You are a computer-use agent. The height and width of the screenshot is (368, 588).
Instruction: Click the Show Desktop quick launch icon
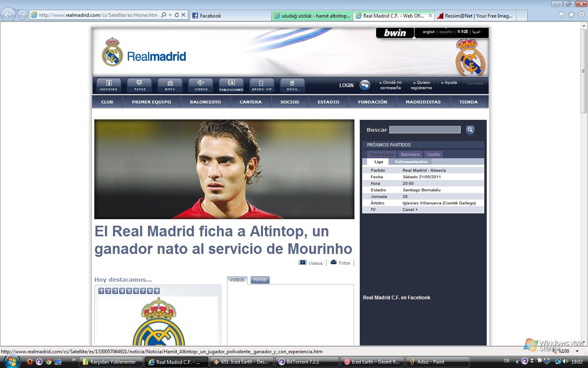(58, 362)
